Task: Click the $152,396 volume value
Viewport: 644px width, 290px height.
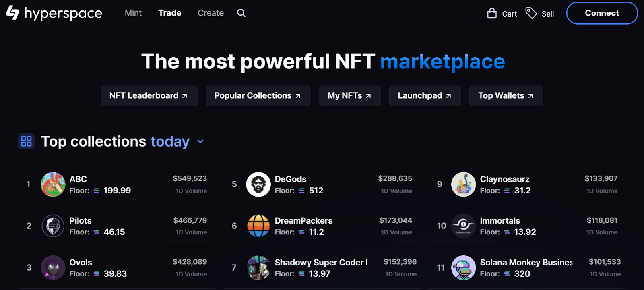Action: pos(400,262)
